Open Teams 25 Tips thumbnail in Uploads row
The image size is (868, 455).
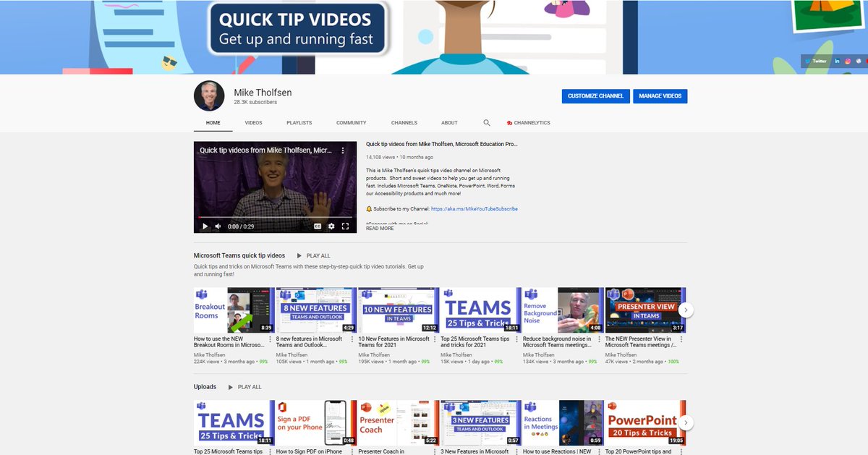[234, 422]
